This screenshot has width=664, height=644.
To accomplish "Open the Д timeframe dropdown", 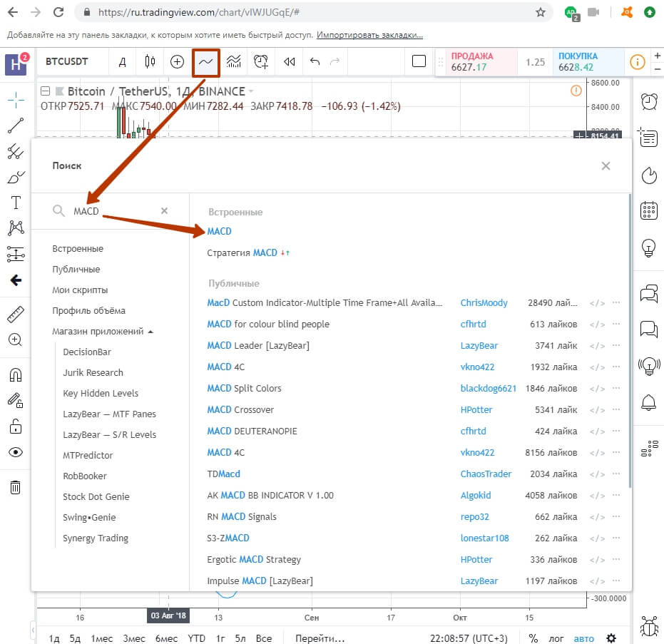I will pyautogui.click(x=122, y=62).
